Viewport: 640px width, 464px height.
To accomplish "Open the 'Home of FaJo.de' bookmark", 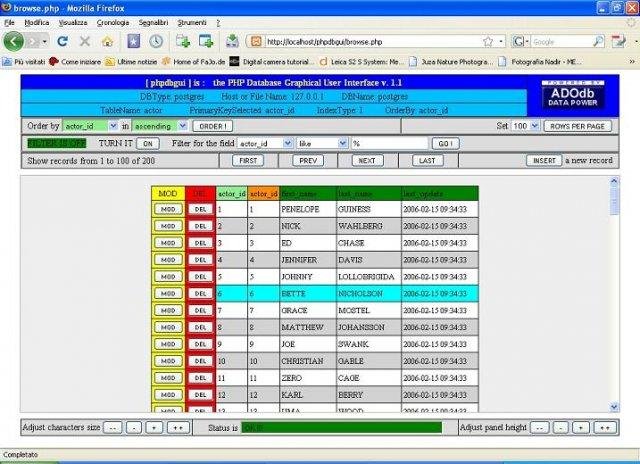I will coord(193,62).
